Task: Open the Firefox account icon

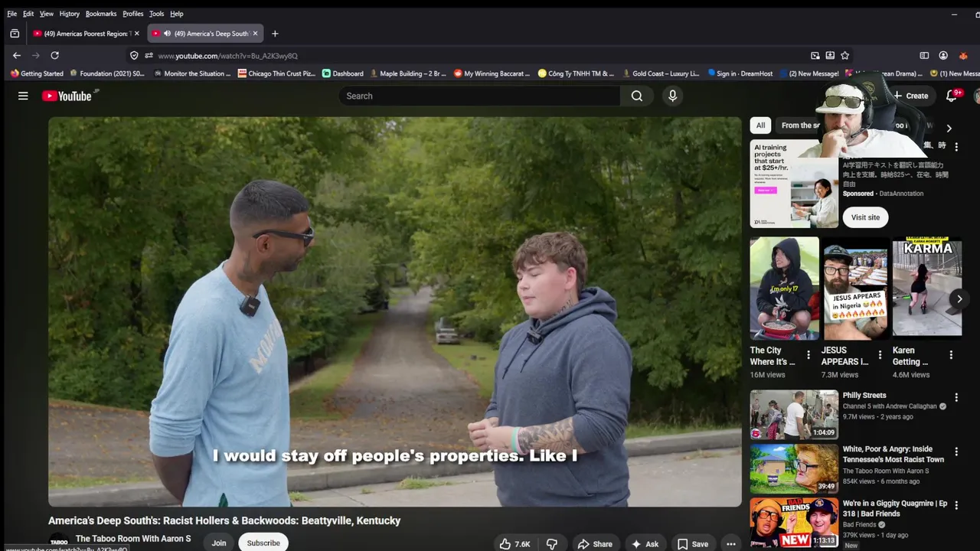Action: click(x=943, y=55)
